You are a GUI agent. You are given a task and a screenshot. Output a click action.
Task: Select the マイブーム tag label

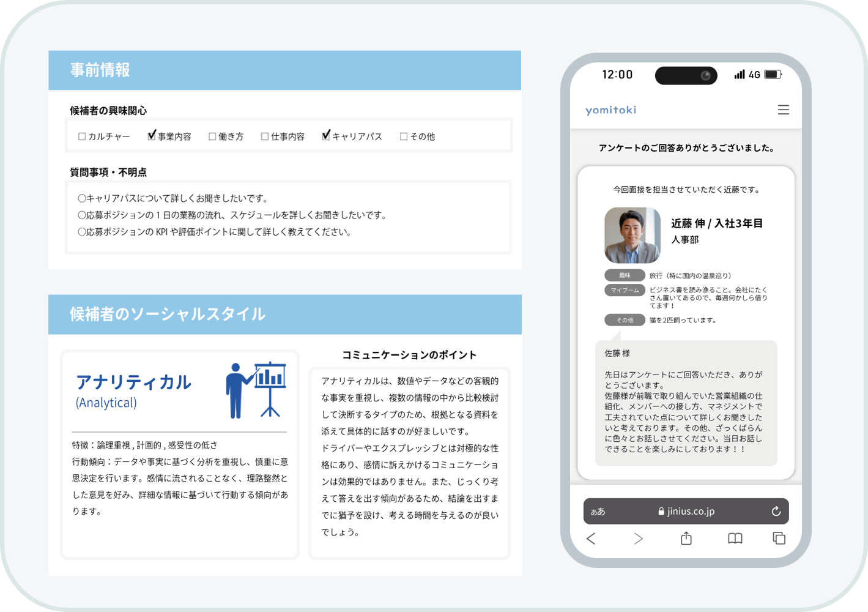(625, 290)
